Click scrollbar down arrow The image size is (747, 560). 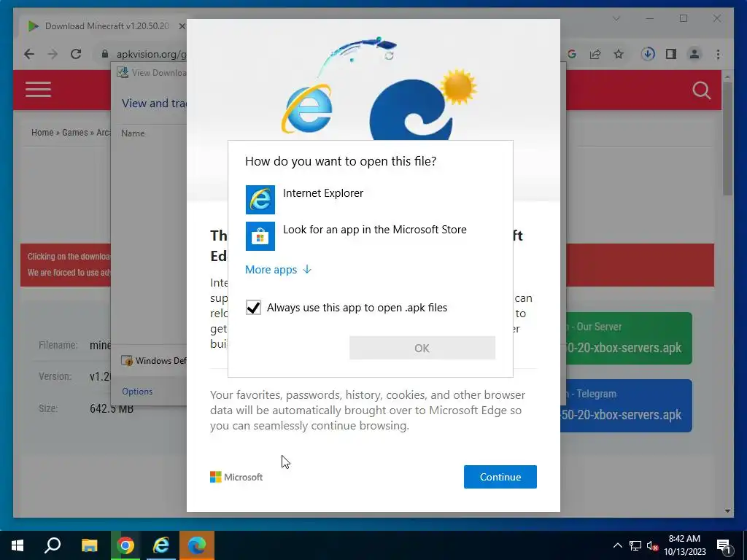click(x=727, y=511)
